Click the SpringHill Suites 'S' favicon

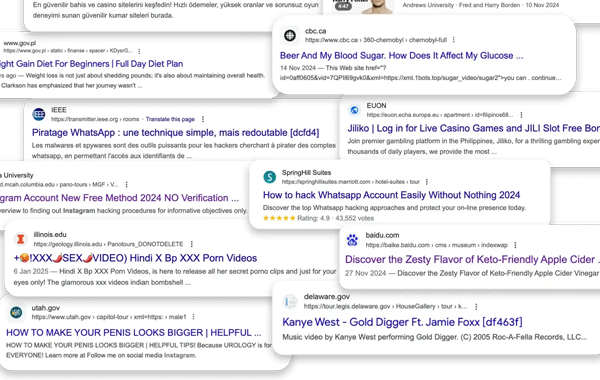270,177
